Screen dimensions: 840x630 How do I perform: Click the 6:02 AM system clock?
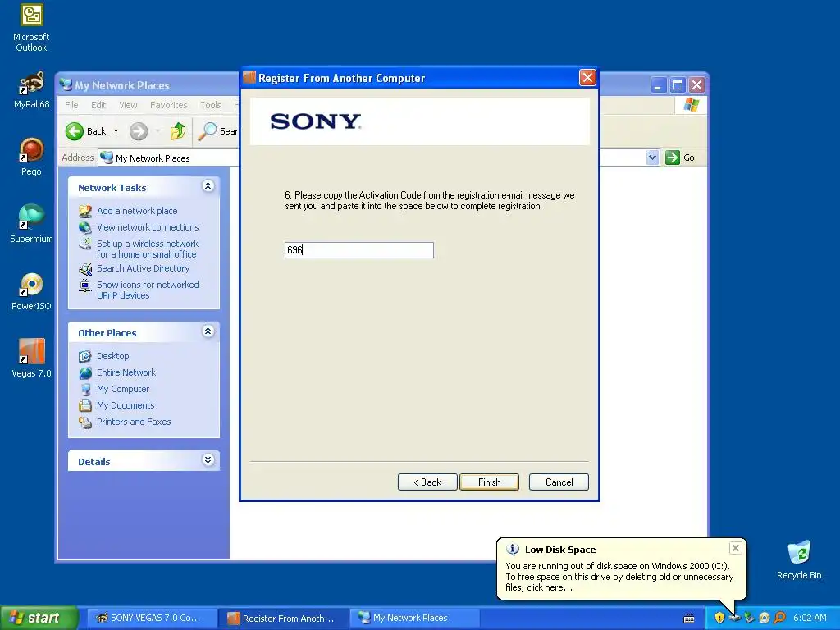click(810, 618)
